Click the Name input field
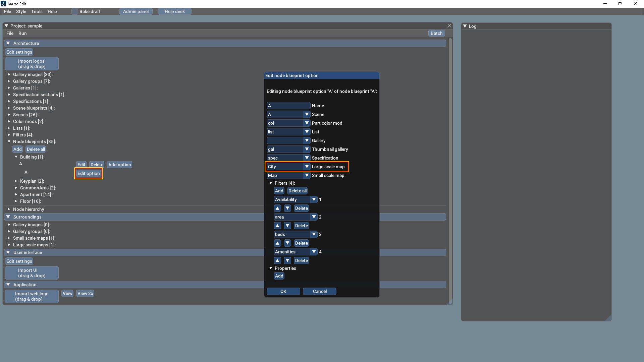This screenshot has width=644, height=362. 288,106
